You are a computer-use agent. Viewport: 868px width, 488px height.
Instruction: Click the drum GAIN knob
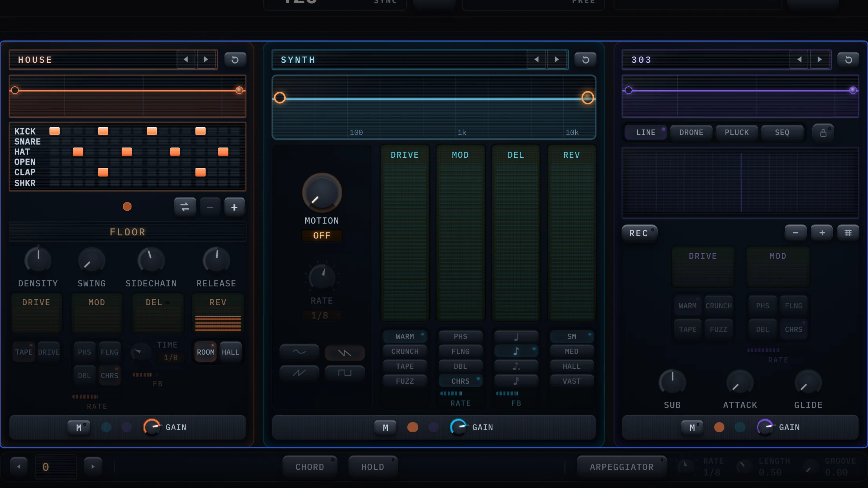pyautogui.click(x=152, y=427)
